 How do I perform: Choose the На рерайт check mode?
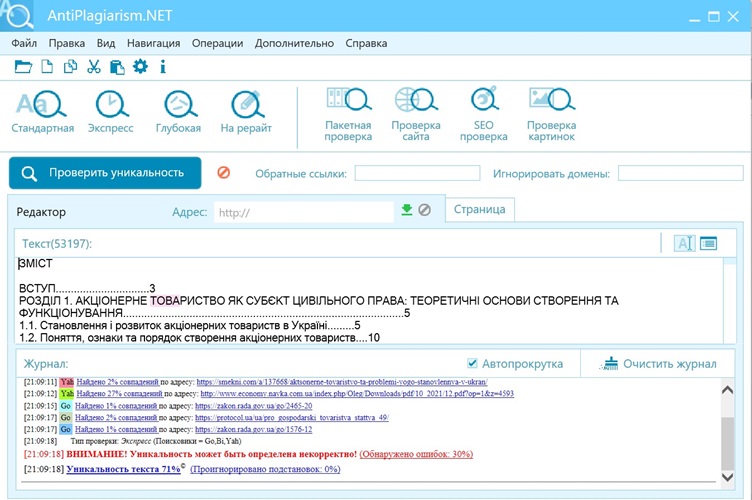pyautogui.click(x=246, y=112)
